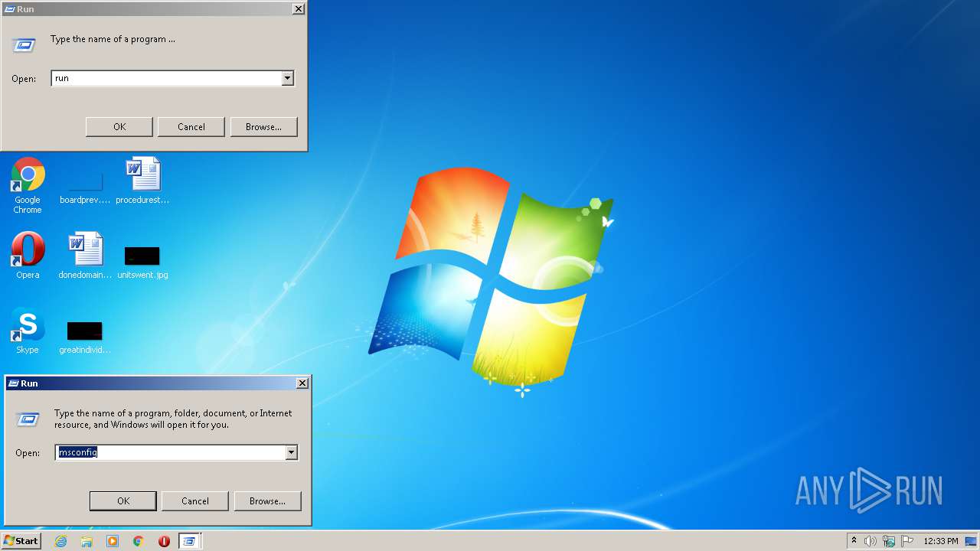Select the donedomain Word document icon
Screen dimensions: 980x551
[x=85, y=256]
